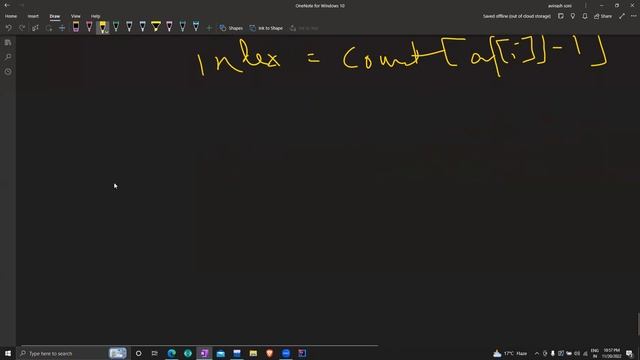Screen dimensions: 640x360
Task: Open the clock and date flyout
Action: point(611,353)
